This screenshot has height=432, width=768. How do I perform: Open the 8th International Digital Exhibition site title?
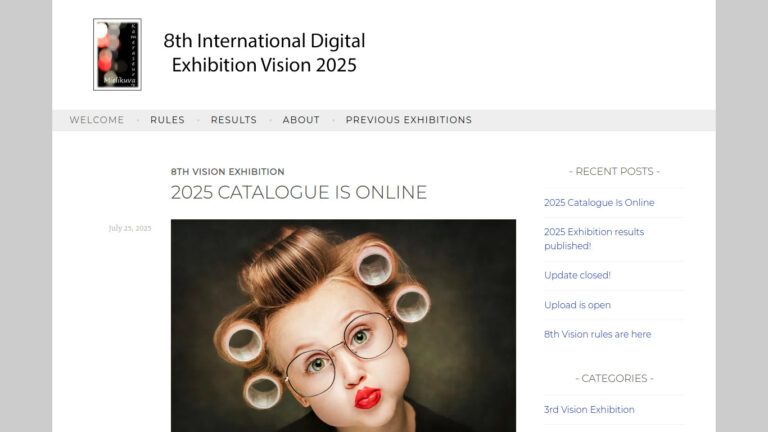coord(264,53)
